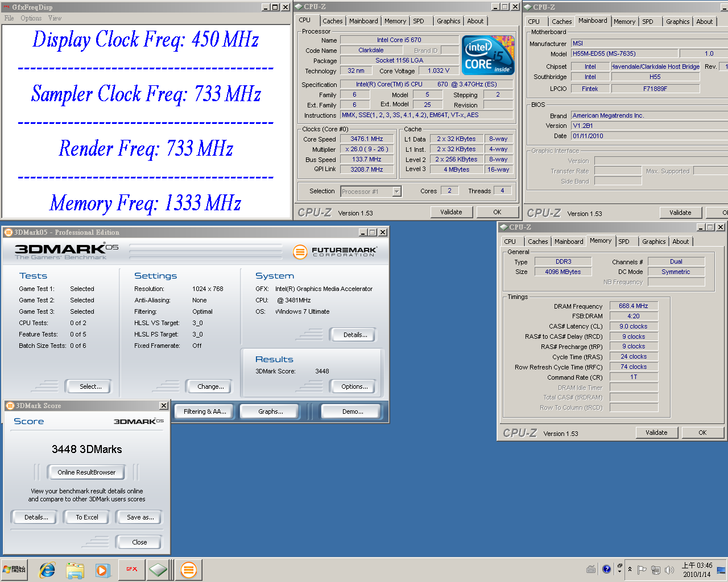Screen dimensions: 728x582
Task: Click Save as... button
Action: click(x=140, y=517)
